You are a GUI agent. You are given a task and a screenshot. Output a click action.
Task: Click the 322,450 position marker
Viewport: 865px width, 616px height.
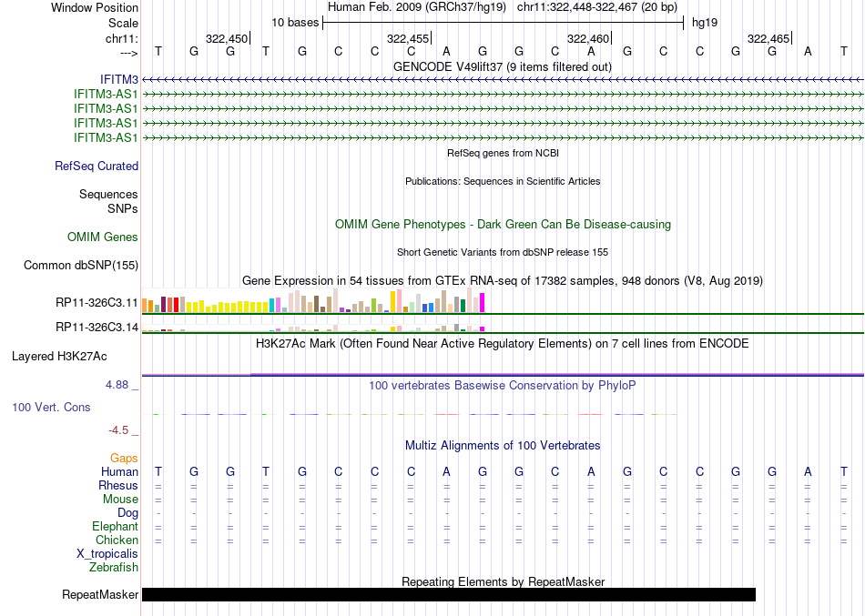[228, 38]
